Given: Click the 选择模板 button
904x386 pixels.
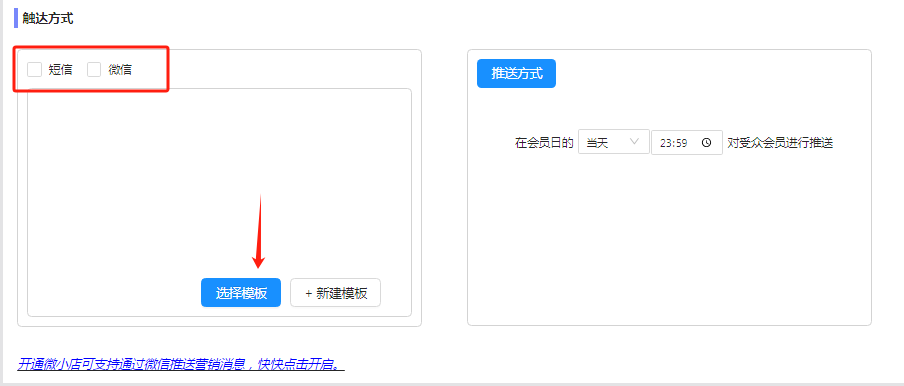Looking at the screenshot, I should 241,293.
